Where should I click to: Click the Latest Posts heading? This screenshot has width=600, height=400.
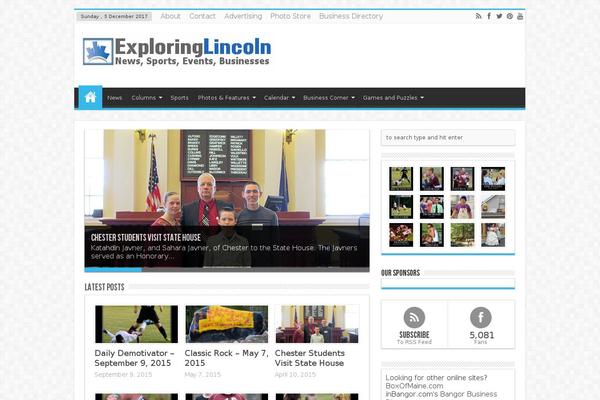(104, 287)
